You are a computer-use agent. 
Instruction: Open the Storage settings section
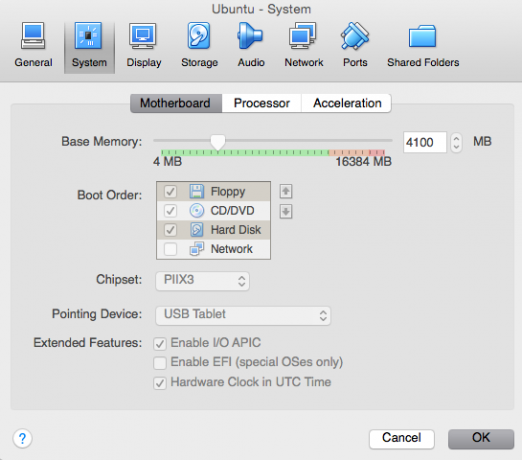point(199,45)
